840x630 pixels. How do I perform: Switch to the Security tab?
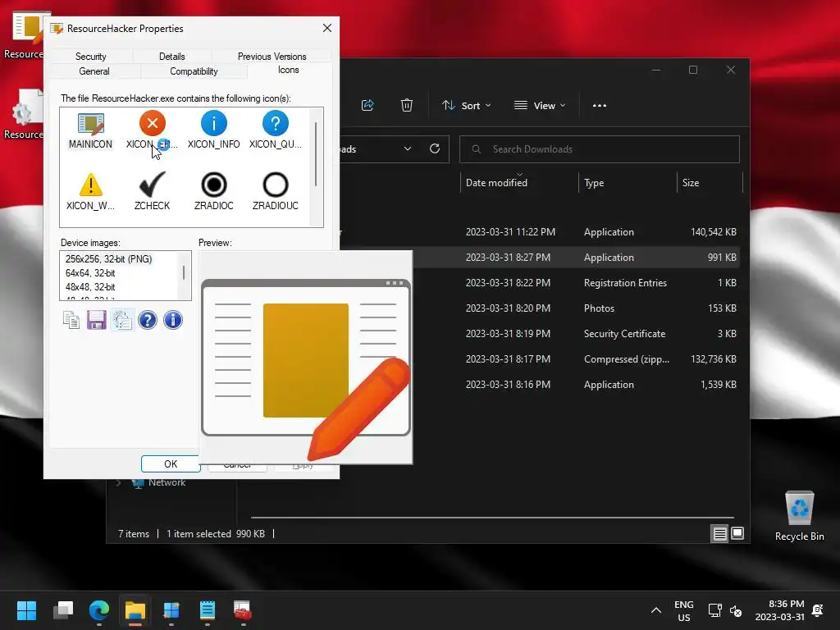(x=90, y=57)
